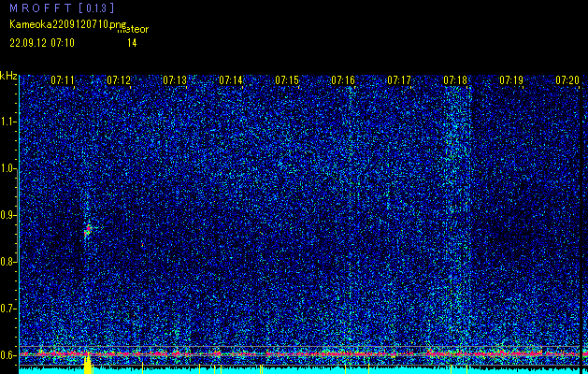588x374 pixels.
Task: Click the bright meteor echo near 07:11
Action: [88, 230]
